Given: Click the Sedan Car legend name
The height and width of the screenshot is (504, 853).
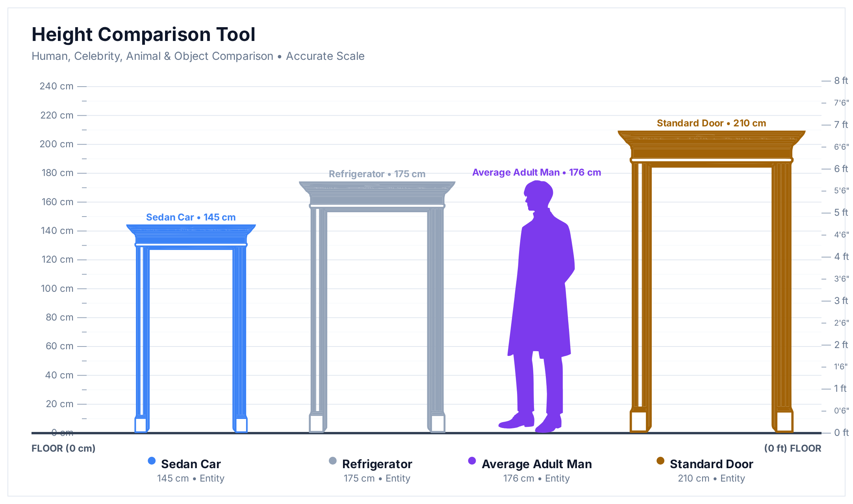Looking at the screenshot, I should (191, 464).
